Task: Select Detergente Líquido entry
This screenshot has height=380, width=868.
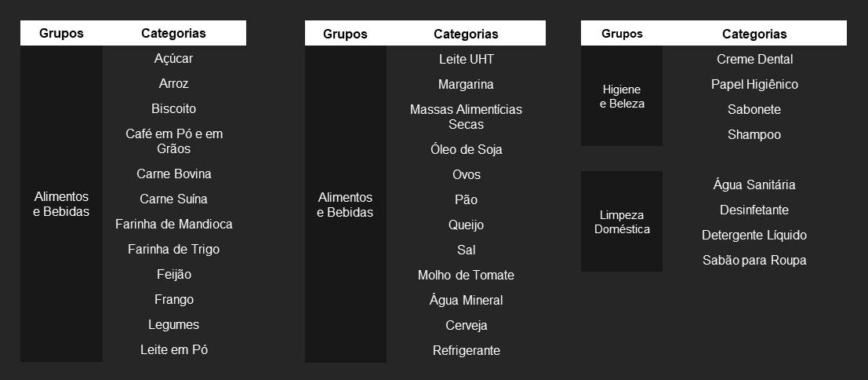Action: 754,236
